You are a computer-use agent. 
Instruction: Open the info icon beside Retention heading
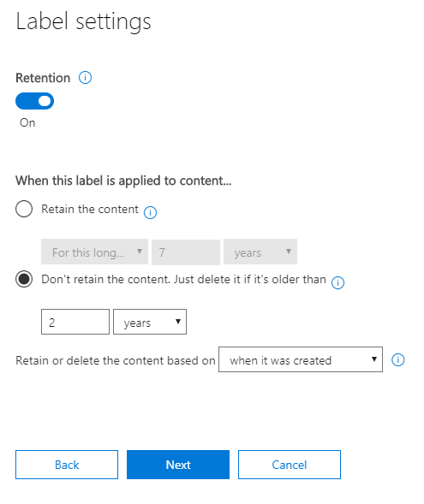(86, 78)
